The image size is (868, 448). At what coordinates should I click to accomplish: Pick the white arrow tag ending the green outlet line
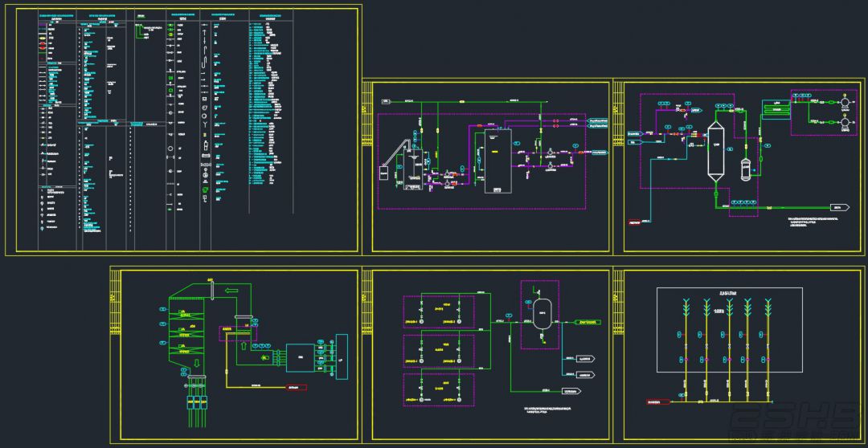click(841, 207)
